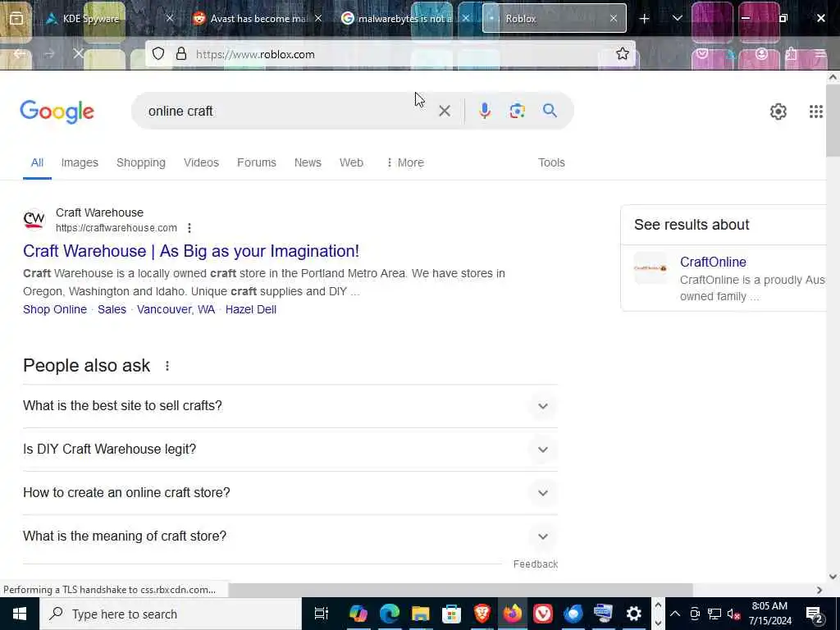Select the Videos search filter

coord(201,163)
